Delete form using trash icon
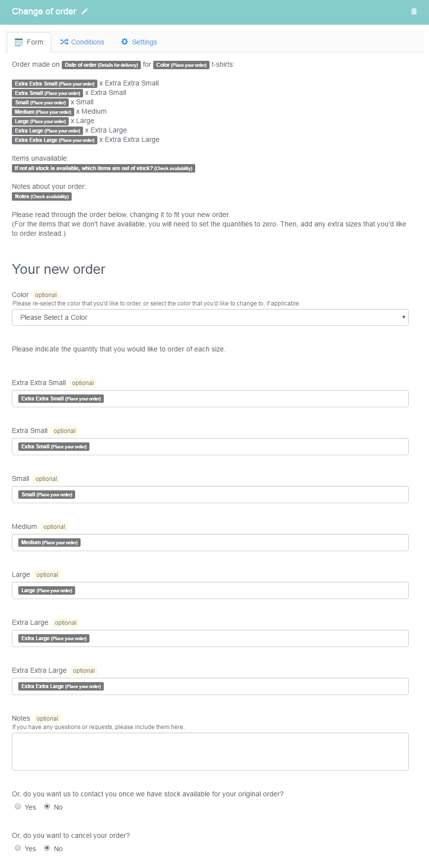The height and width of the screenshot is (868, 429). [x=414, y=11]
